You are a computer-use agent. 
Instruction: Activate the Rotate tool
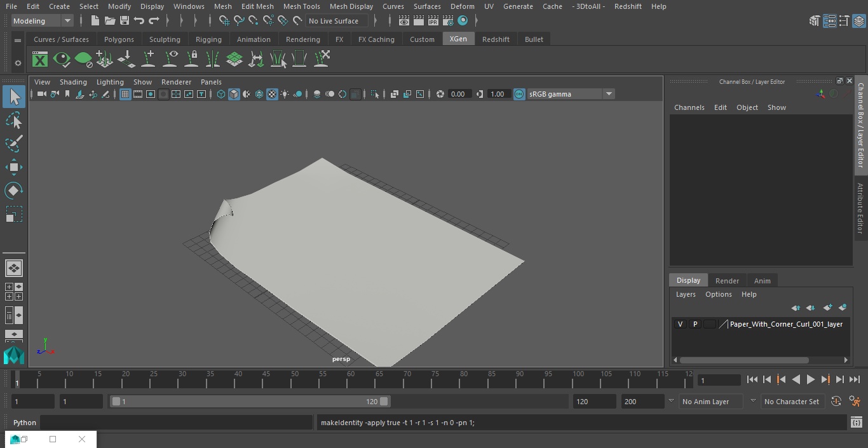(x=14, y=191)
